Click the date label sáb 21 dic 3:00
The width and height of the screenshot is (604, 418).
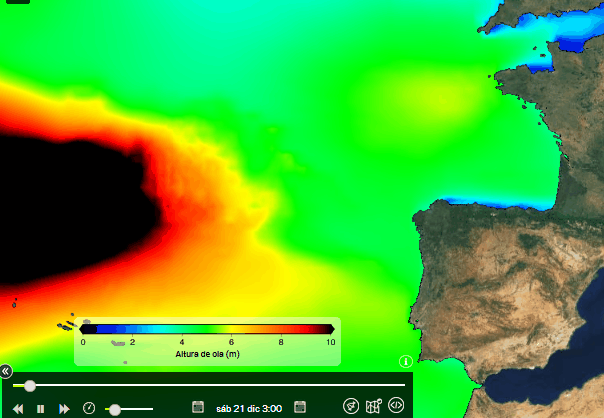click(249, 408)
